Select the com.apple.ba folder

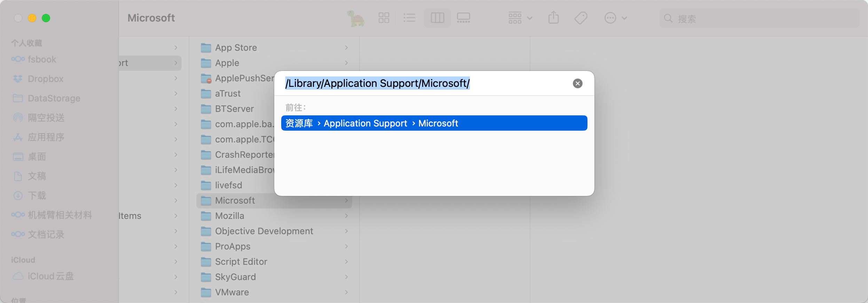236,124
